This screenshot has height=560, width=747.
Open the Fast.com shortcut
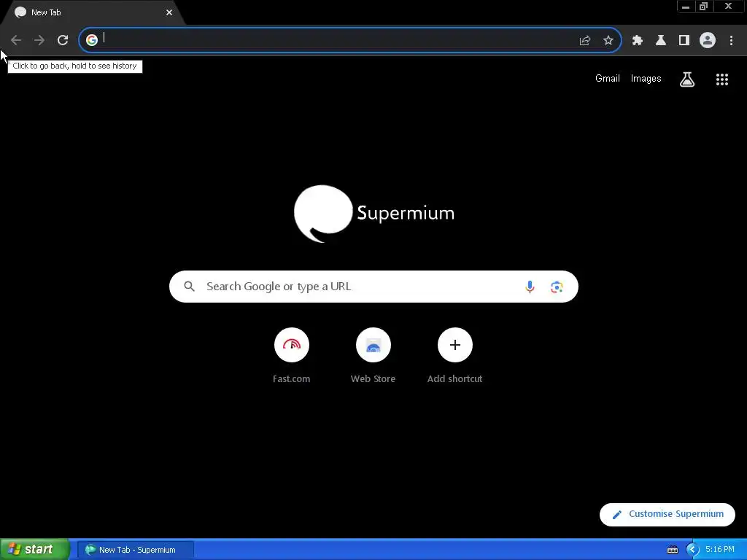click(292, 356)
